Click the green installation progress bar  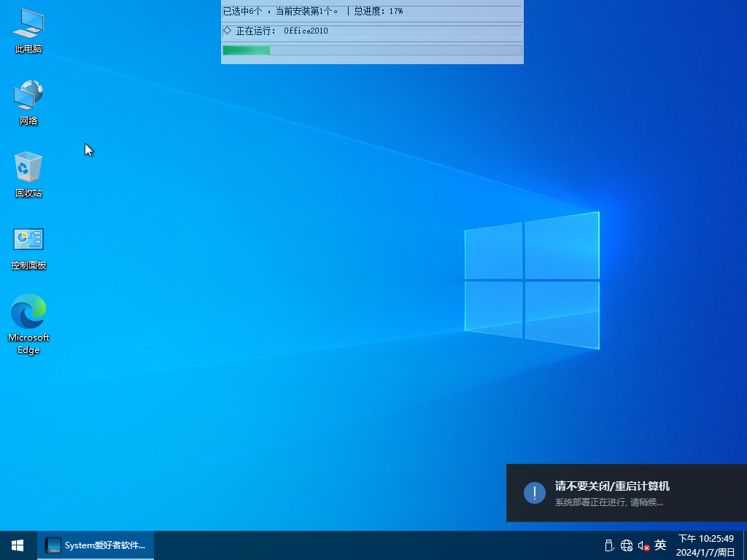[372, 50]
